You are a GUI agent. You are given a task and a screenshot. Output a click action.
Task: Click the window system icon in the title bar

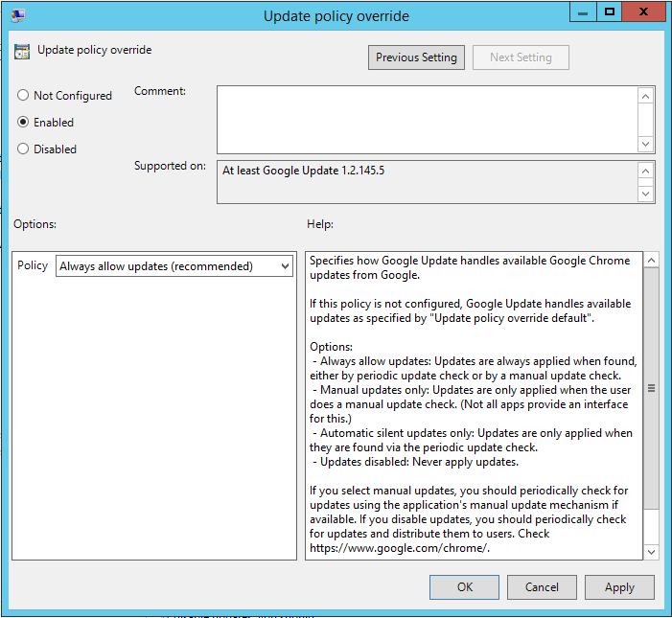click(18, 15)
